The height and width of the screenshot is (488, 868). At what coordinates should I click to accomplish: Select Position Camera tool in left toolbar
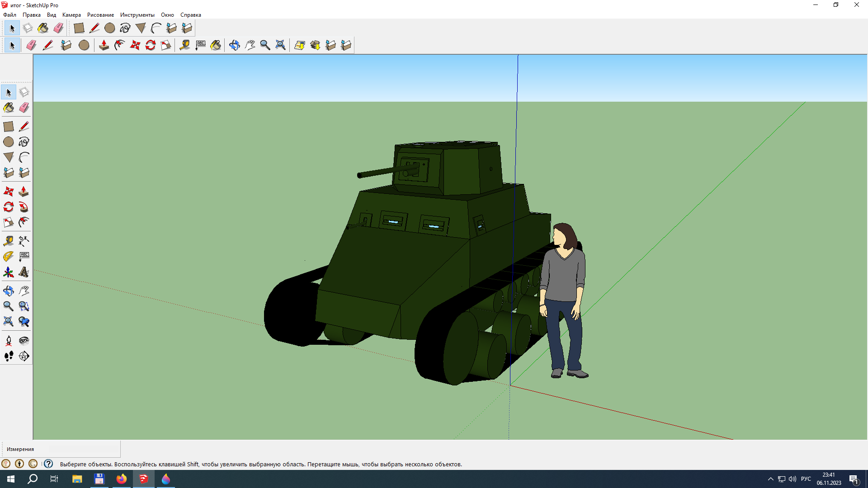[8, 341]
